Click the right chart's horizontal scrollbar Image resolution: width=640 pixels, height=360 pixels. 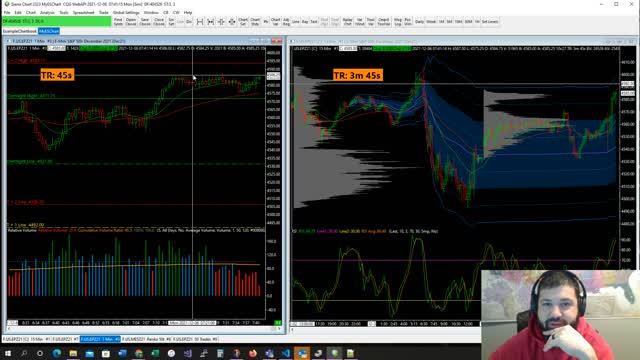[386, 329]
